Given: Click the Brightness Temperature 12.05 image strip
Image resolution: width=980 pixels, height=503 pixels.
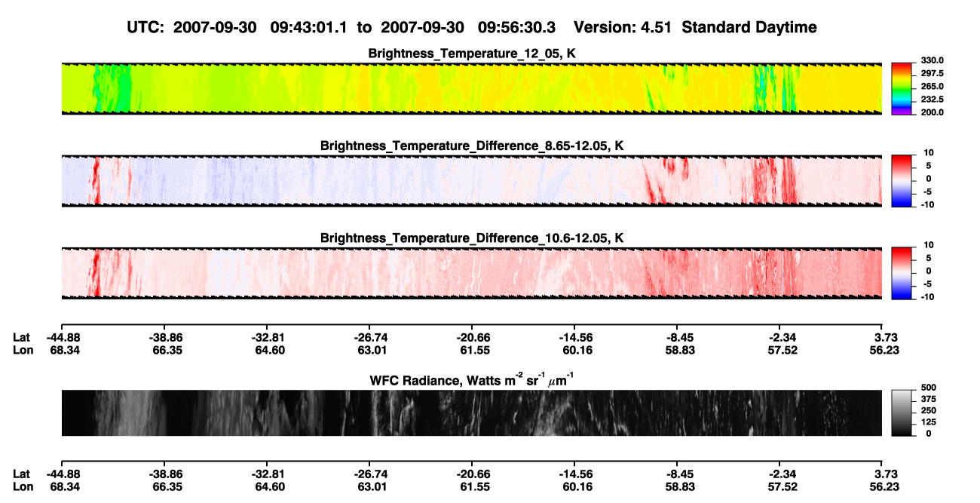Looking at the screenshot, I should pos(471,88).
